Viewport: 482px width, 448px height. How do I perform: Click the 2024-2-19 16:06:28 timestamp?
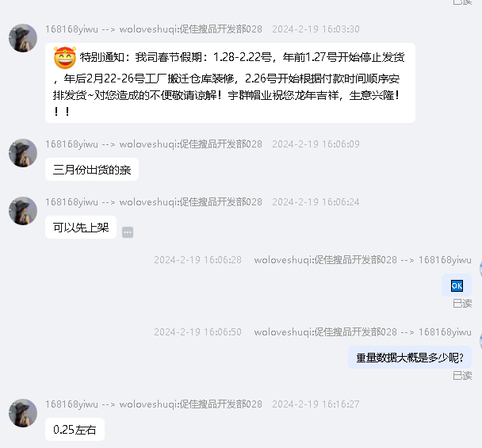(197, 260)
